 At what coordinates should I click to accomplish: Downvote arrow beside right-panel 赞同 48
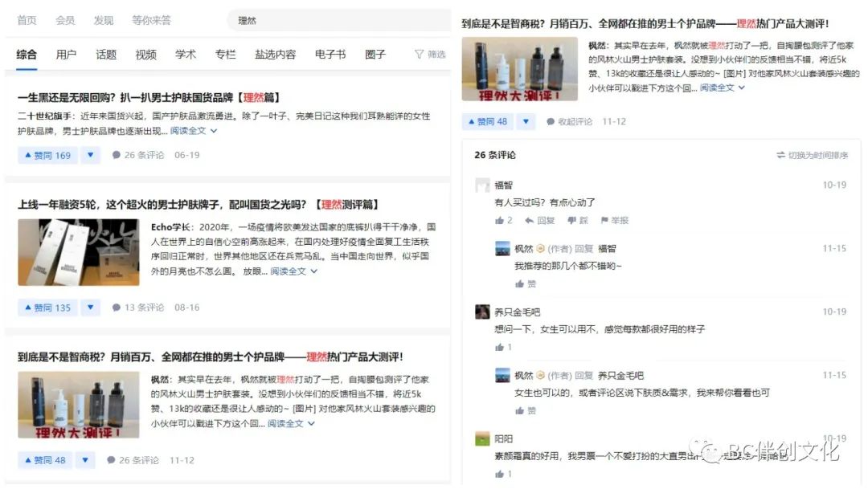(x=526, y=122)
